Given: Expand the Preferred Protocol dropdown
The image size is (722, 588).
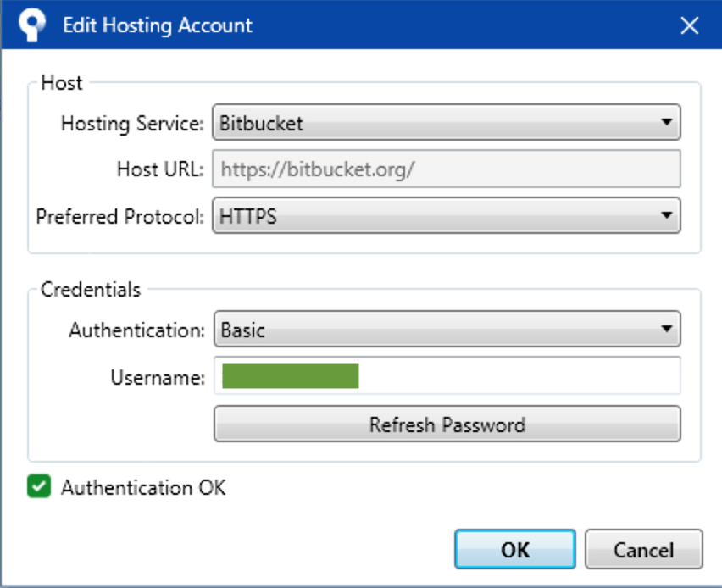Looking at the screenshot, I should tap(447, 215).
